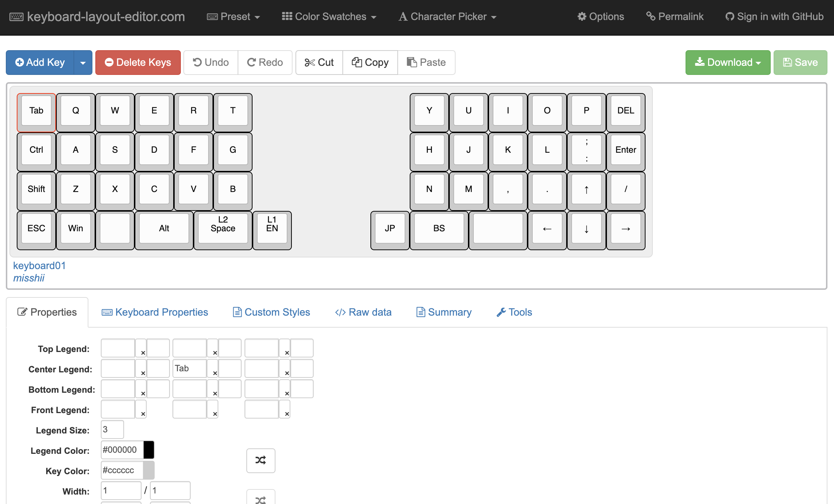Click the shuffle icon beside Legend Color
Image resolution: width=834 pixels, height=504 pixels.
coord(261,460)
